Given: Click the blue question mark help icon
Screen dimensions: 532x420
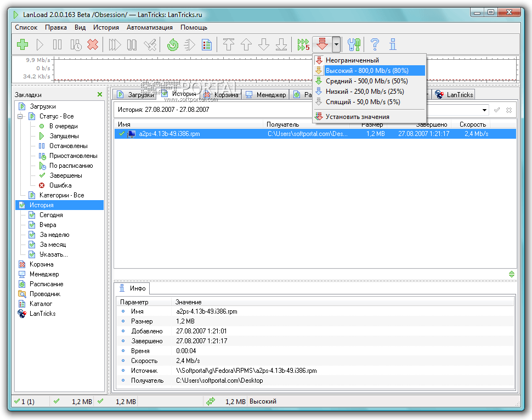Looking at the screenshot, I should point(375,44).
